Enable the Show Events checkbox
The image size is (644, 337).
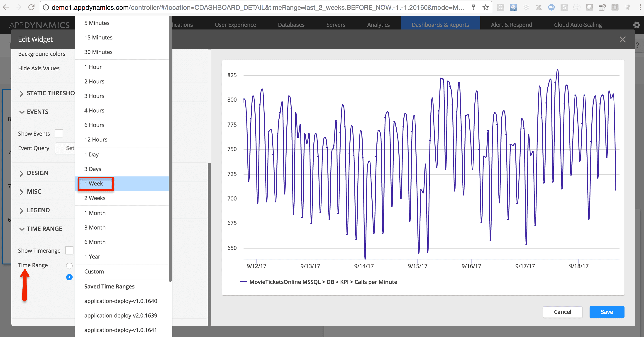coord(59,134)
